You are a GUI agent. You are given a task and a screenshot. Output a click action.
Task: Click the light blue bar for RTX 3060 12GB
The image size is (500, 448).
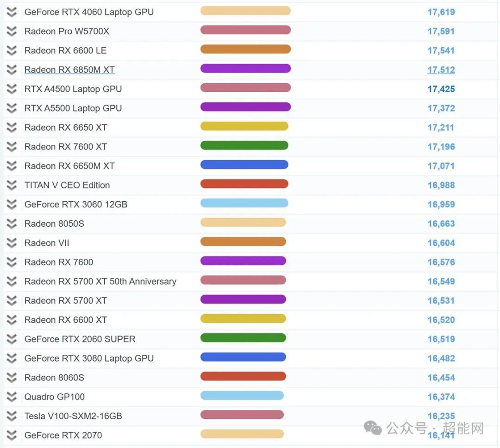coord(244,203)
